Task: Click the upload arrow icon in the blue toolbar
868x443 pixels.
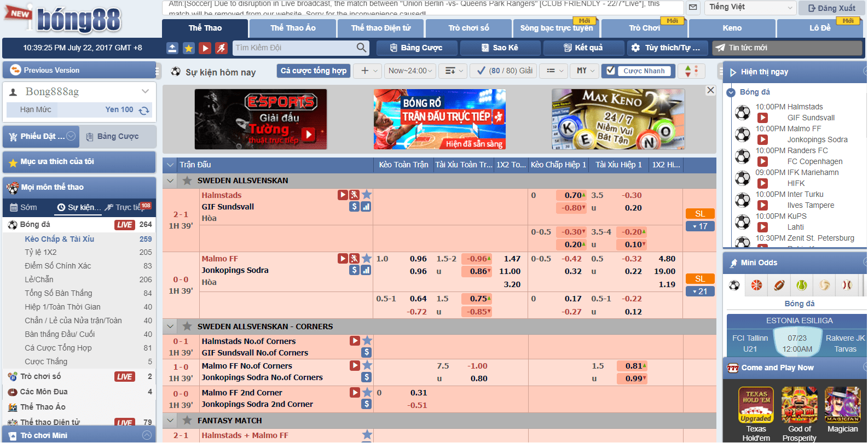Action: coord(172,48)
